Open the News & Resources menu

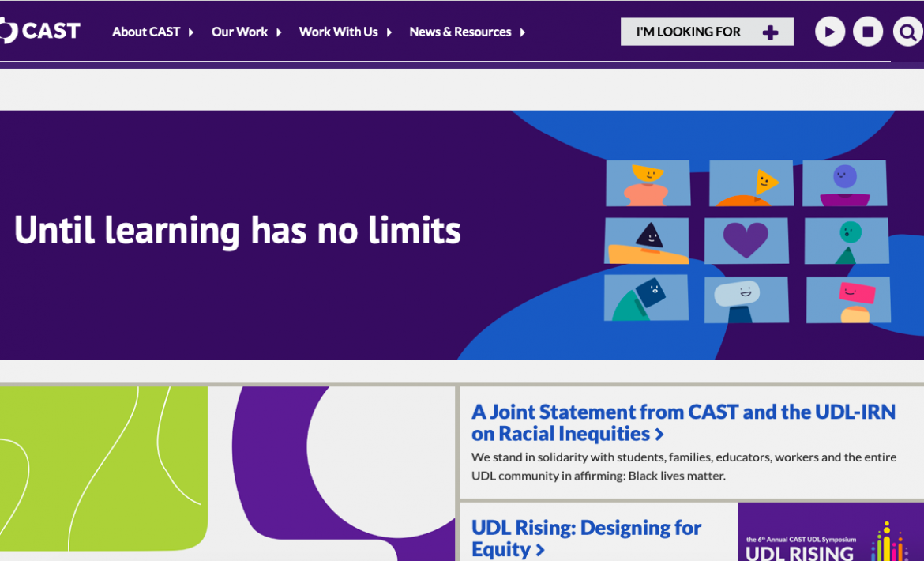[x=460, y=32]
